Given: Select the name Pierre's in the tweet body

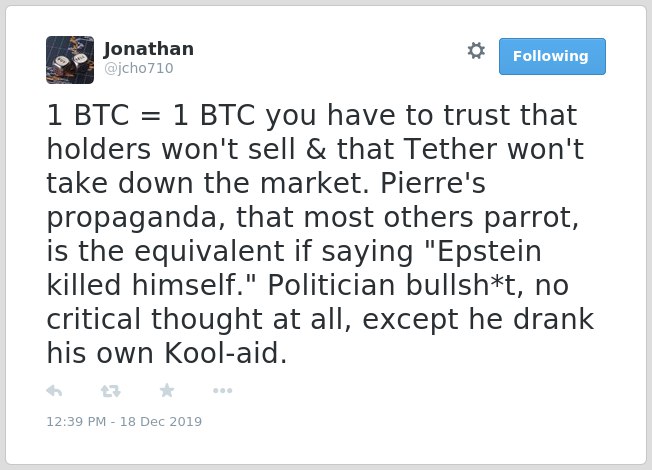Looking at the screenshot, I should click(x=433, y=183).
